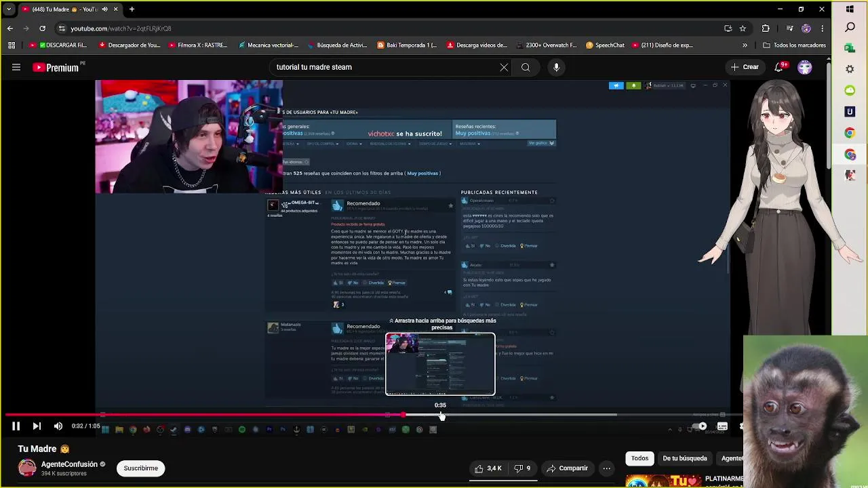
Task: Start voice search with microphone
Action: [x=556, y=67]
